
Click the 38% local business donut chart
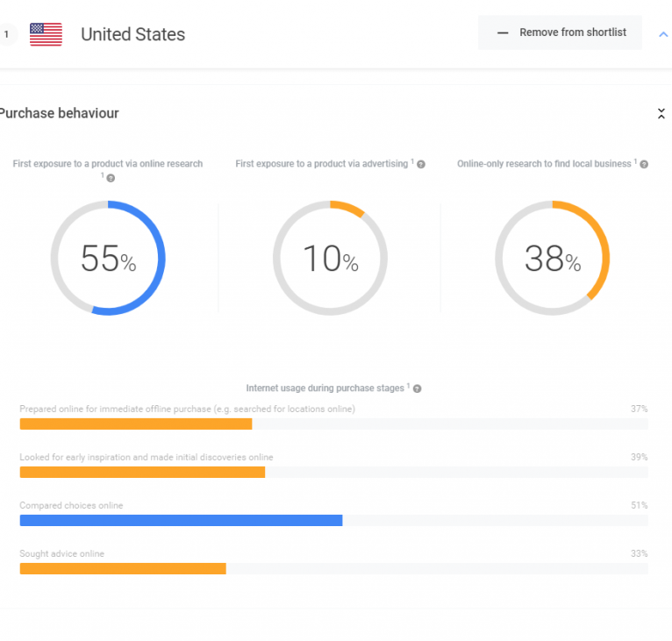pos(552,258)
